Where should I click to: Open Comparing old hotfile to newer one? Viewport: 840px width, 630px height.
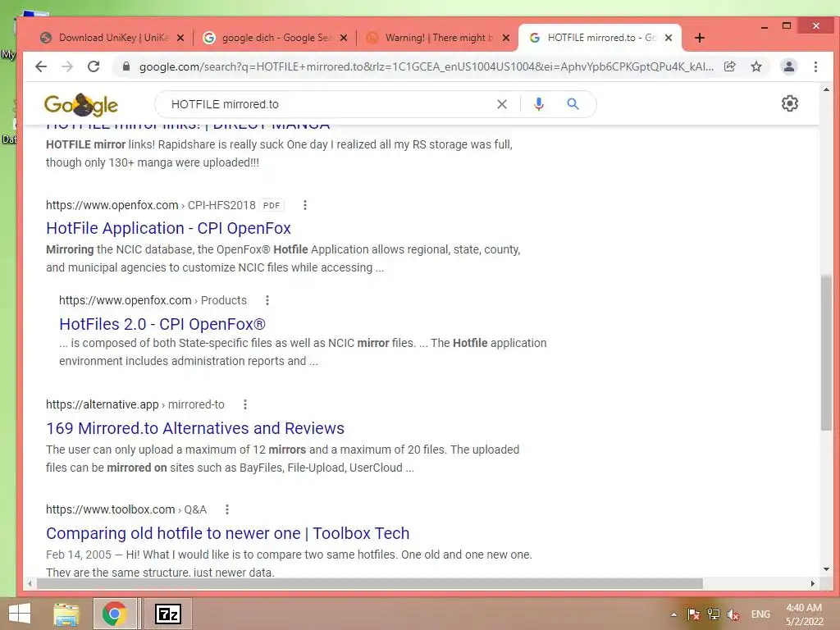tap(228, 533)
